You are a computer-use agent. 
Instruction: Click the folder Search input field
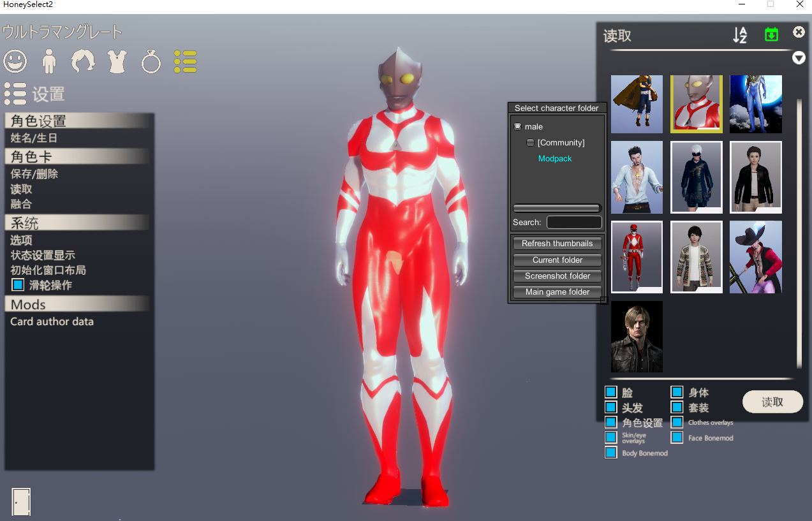coord(574,222)
